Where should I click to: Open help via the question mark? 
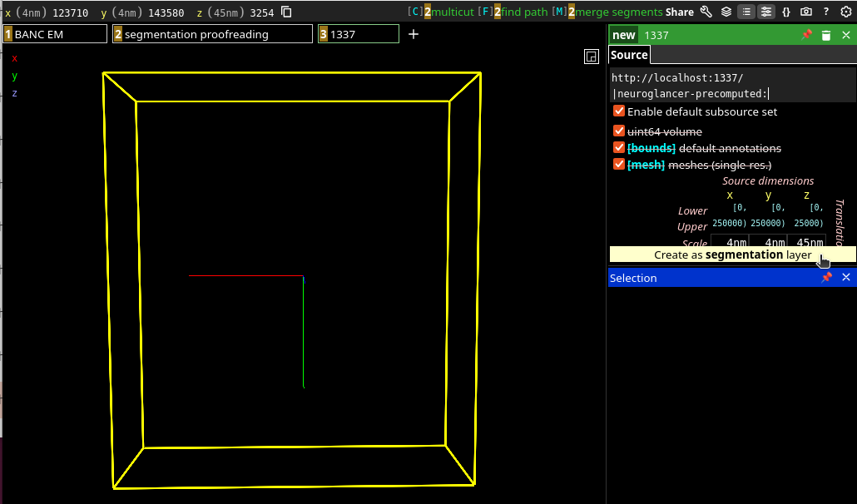(x=826, y=12)
